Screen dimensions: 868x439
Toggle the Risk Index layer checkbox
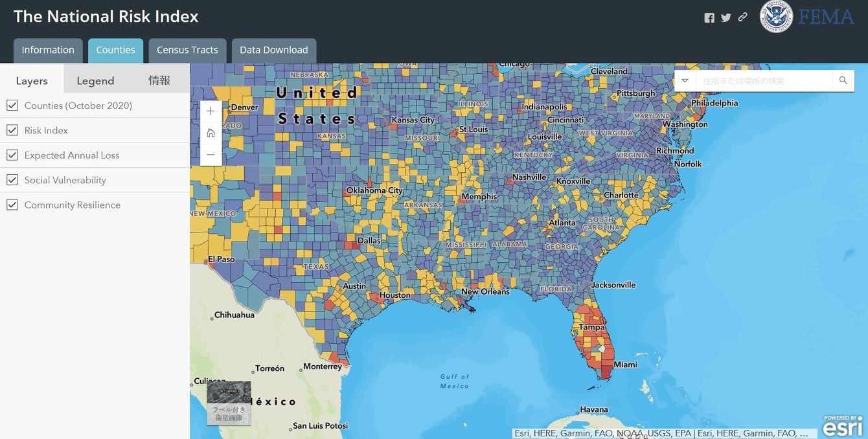pyautogui.click(x=12, y=130)
